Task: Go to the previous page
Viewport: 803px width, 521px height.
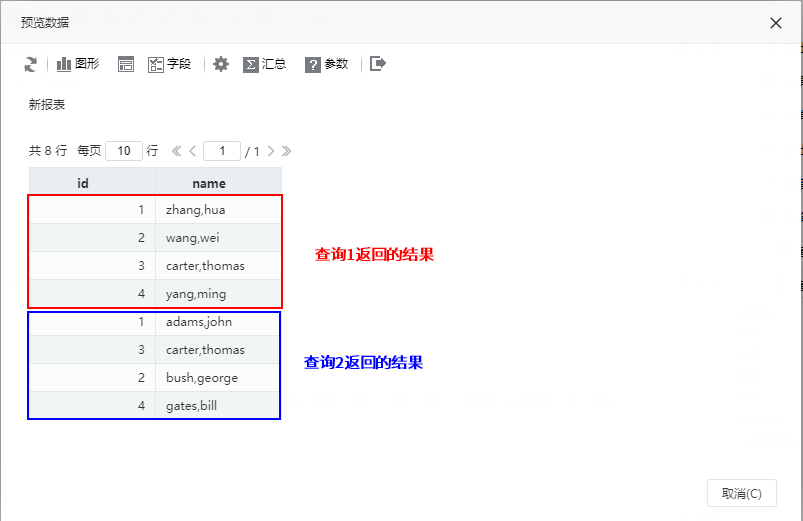Action: 193,151
